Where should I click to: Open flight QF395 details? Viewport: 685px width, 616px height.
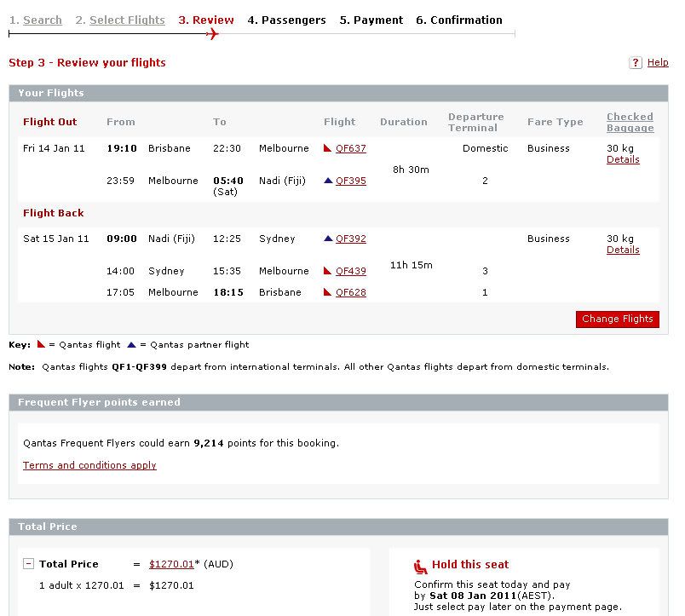coord(351,181)
